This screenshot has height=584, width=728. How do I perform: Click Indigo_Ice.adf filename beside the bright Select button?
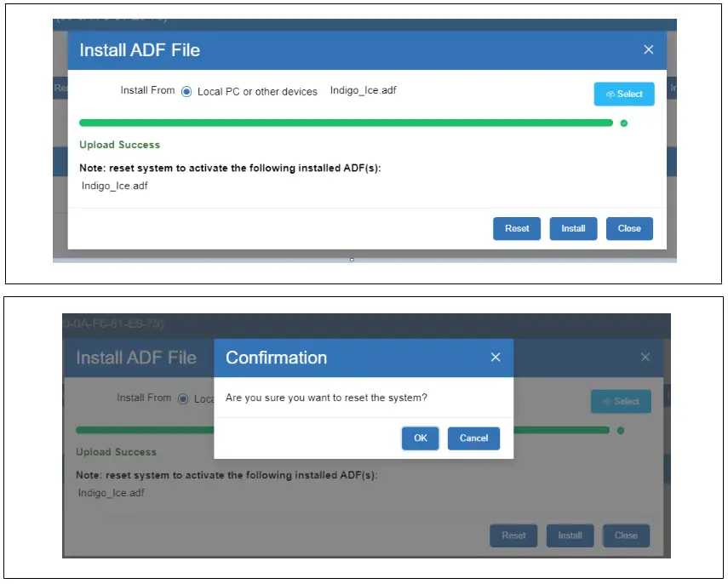[x=363, y=91]
